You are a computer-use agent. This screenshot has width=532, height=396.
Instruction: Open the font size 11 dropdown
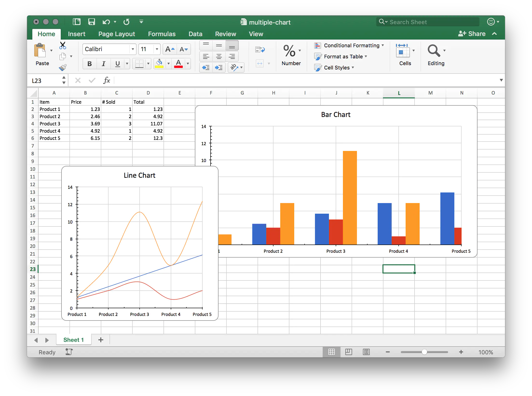coord(157,49)
